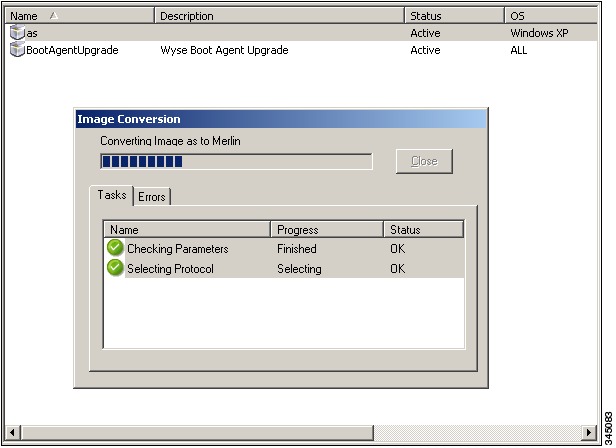The image size is (616, 448).
Task: Click the Selecting Protocol green checkmark icon
Action: coord(115,268)
